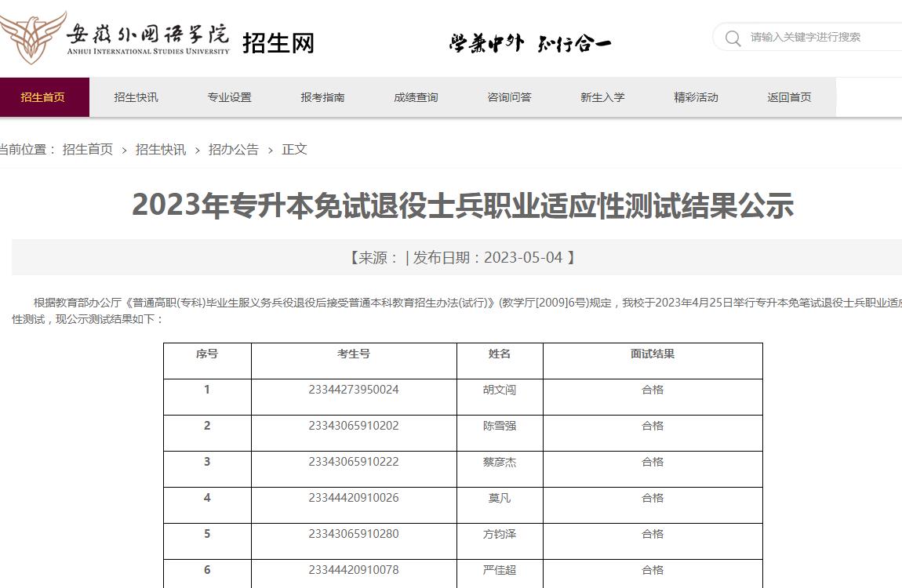
Task: Click serial number 6 in table
Action: point(207,570)
